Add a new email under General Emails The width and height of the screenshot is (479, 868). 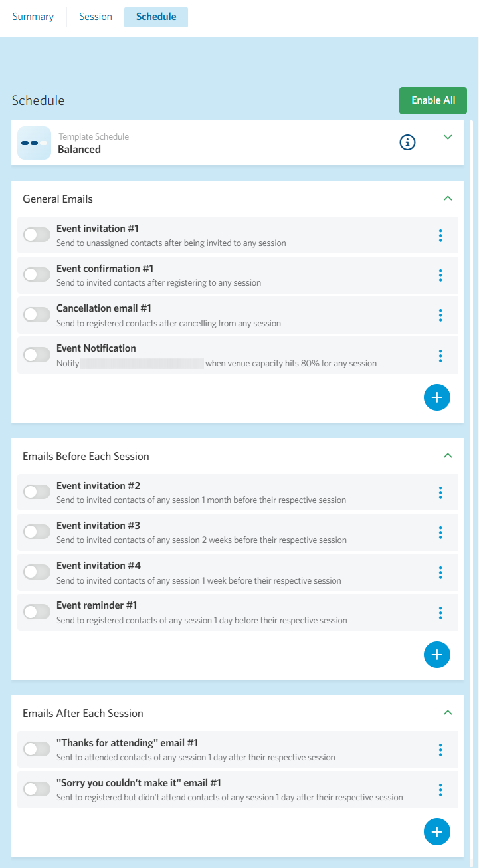(437, 397)
